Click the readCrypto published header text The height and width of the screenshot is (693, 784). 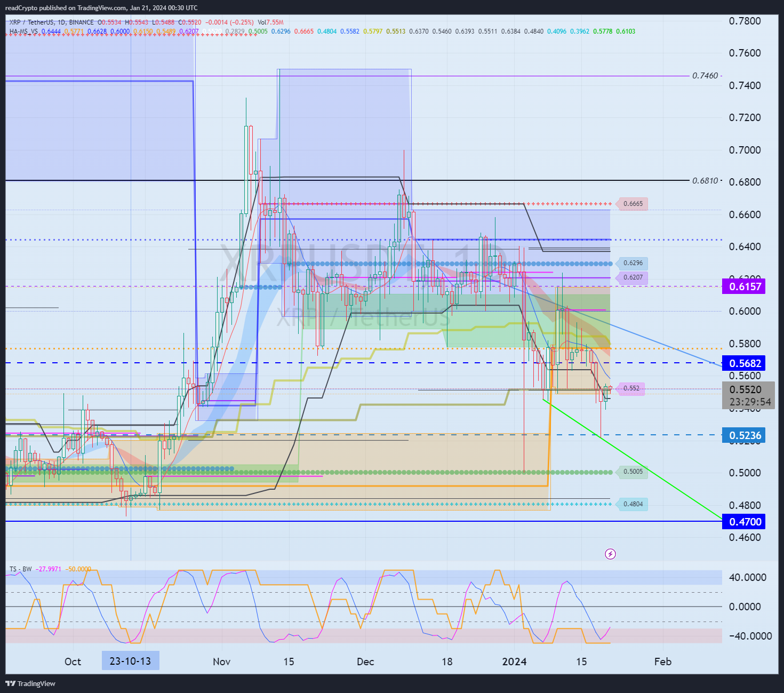(x=101, y=8)
